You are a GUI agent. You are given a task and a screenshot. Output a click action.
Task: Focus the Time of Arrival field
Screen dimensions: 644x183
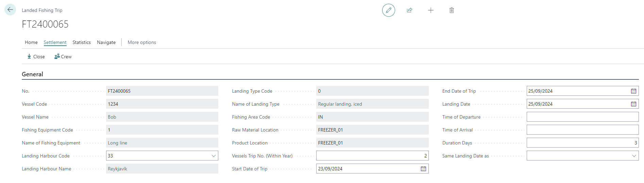point(582,130)
